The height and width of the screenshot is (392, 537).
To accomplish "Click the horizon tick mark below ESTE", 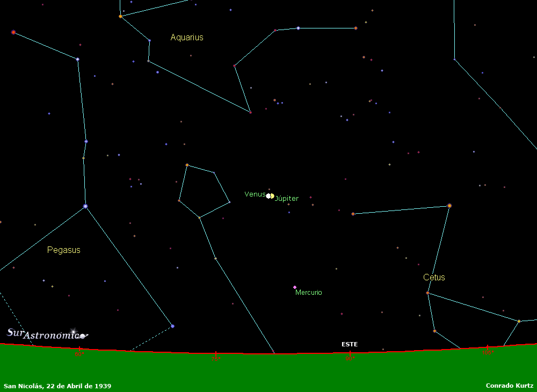I will (350, 354).
